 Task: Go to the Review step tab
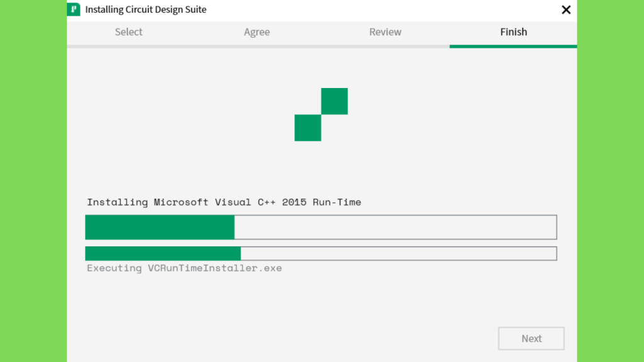point(386,32)
